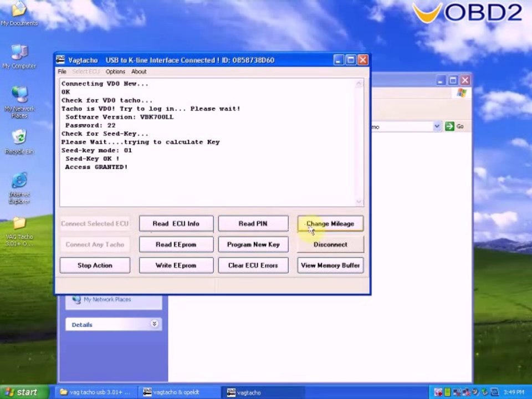Image resolution: width=532 pixels, height=399 pixels.
Task: Open My Computer desktop icon
Action: pos(19,57)
